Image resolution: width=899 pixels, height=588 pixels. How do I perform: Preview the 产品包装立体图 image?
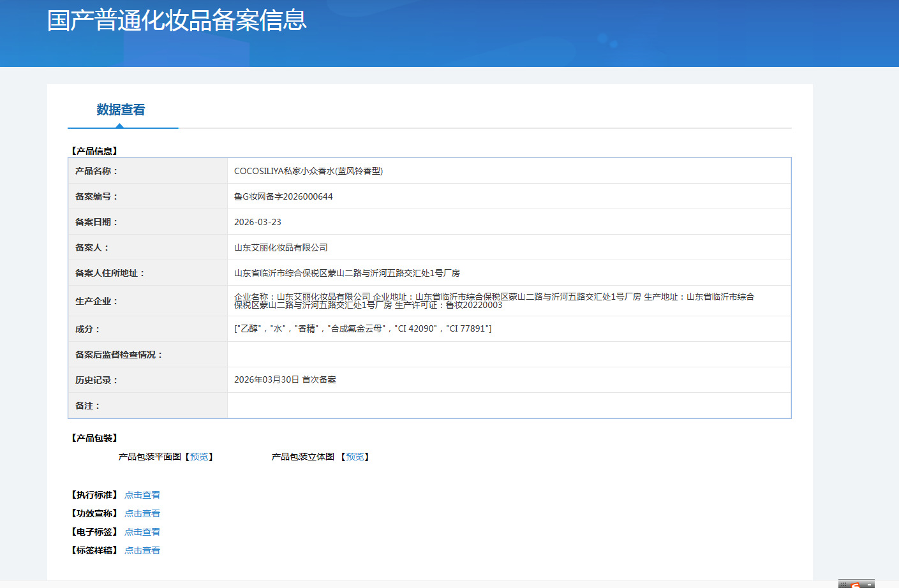coord(355,457)
